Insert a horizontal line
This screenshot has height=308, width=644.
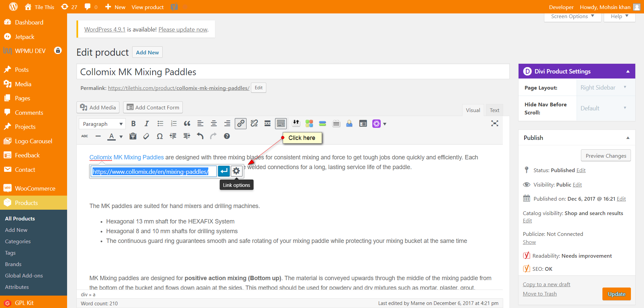click(98, 136)
